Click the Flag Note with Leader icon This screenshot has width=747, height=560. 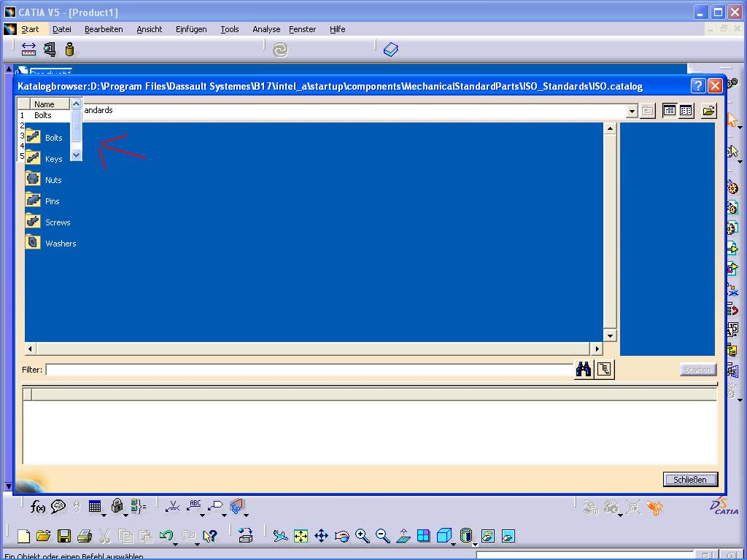(x=216, y=506)
